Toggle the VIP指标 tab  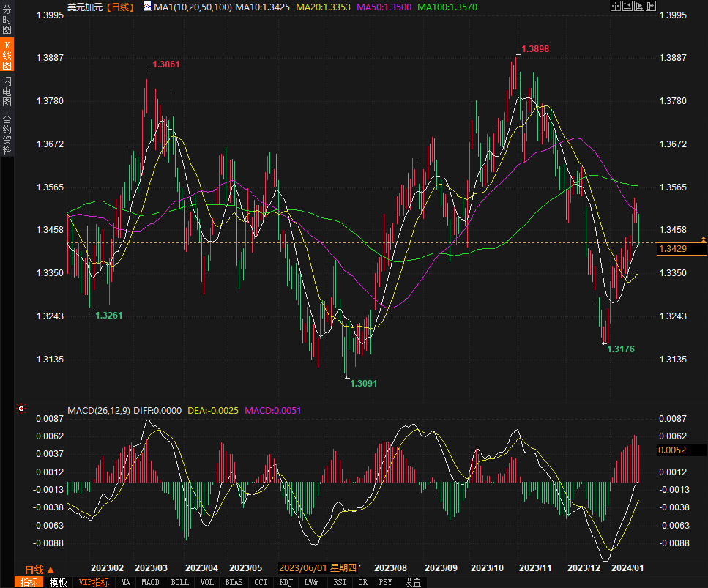point(94,582)
